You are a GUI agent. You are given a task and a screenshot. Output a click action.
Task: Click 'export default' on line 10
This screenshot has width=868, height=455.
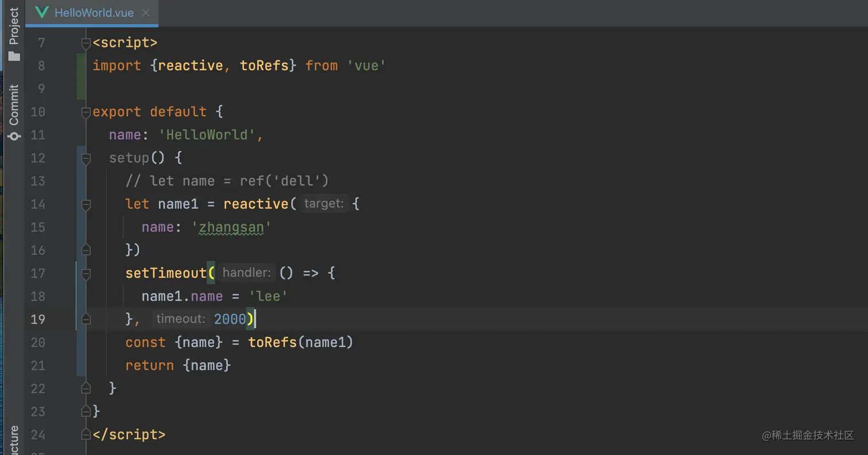point(149,112)
